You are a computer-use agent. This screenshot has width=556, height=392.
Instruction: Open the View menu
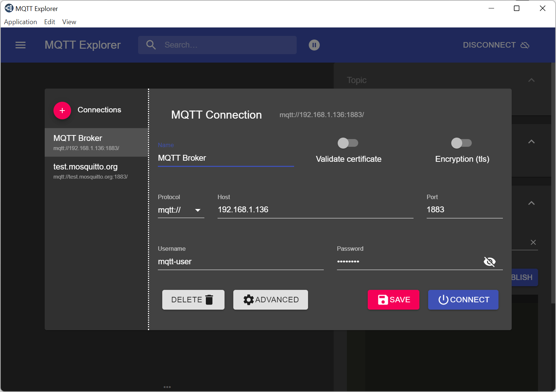pyautogui.click(x=69, y=22)
